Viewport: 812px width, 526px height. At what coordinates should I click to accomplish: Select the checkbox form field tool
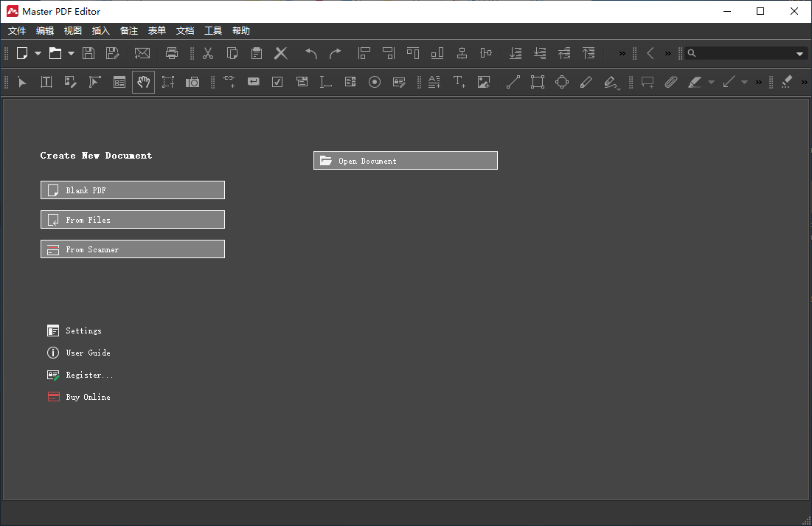pyautogui.click(x=277, y=82)
